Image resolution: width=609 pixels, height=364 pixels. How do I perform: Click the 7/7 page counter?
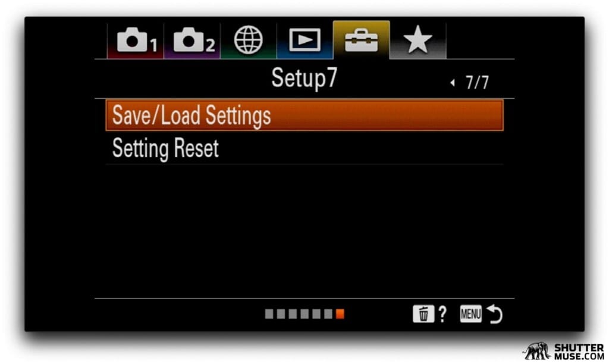point(478,83)
